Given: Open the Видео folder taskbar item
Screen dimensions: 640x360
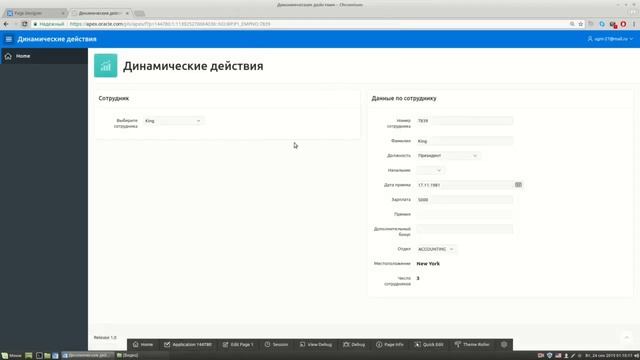Looking at the screenshot, I should click(127, 356).
